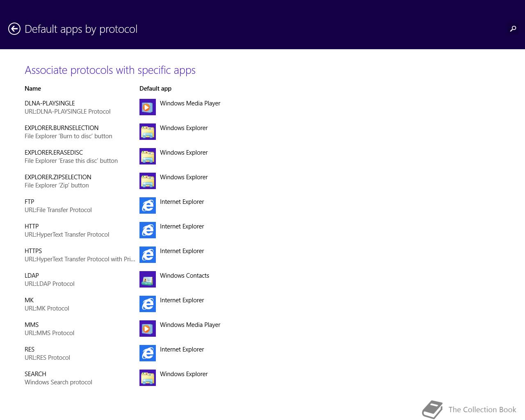This screenshot has width=525, height=420.
Task: Click Windows Explorer icon for EXPLORER.ZIPSELECTION
Action: point(148,181)
